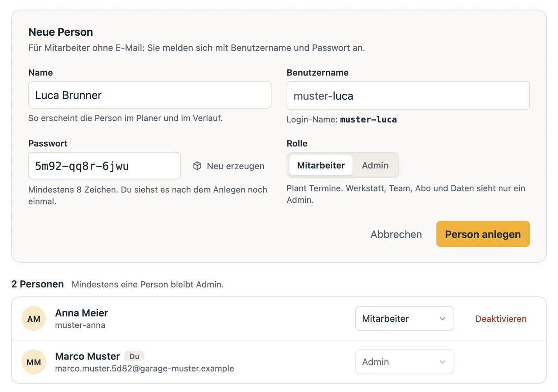Focus the Name field containing Luca Brunner
This screenshot has width=558, height=392.
pyautogui.click(x=150, y=95)
